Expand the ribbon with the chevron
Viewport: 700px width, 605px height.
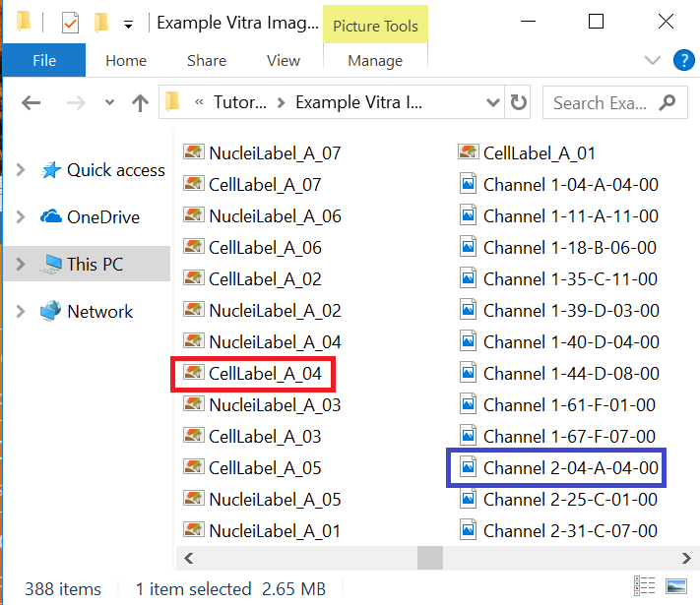coord(651,60)
